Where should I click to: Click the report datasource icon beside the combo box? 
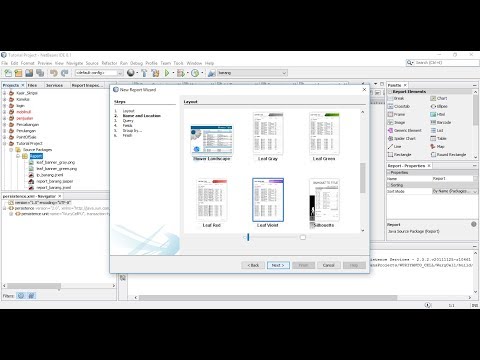[x=211, y=73]
